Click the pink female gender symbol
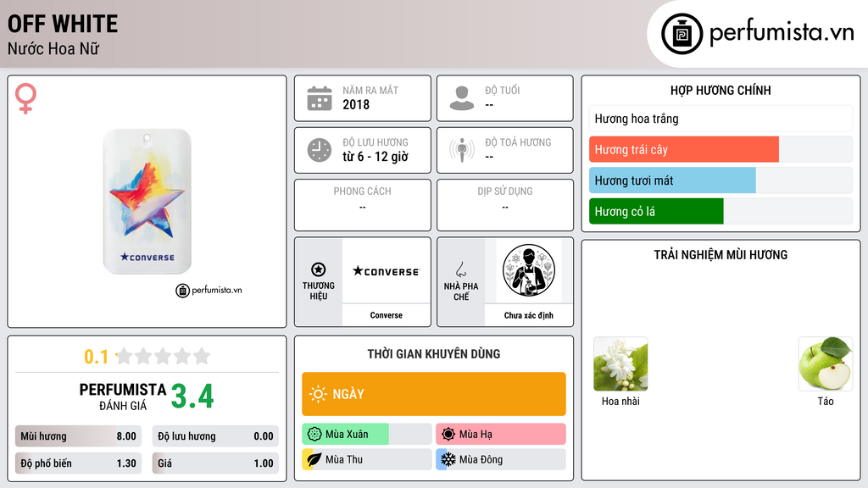This screenshot has width=868, height=488. click(25, 98)
